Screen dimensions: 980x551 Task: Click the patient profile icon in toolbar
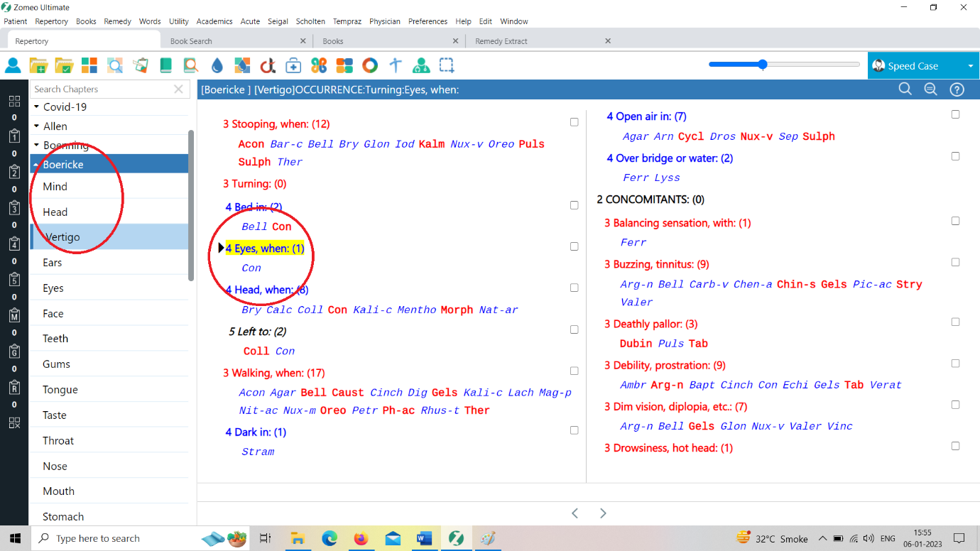(x=13, y=66)
